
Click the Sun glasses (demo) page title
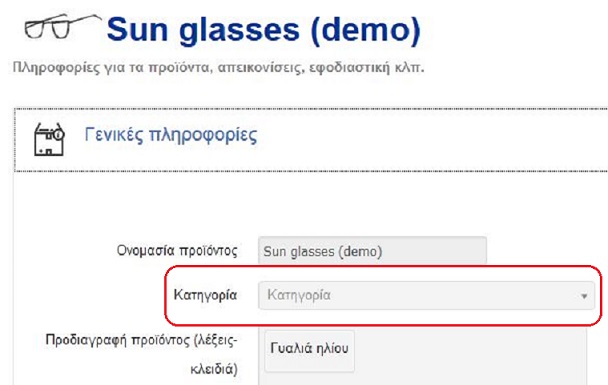click(264, 30)
